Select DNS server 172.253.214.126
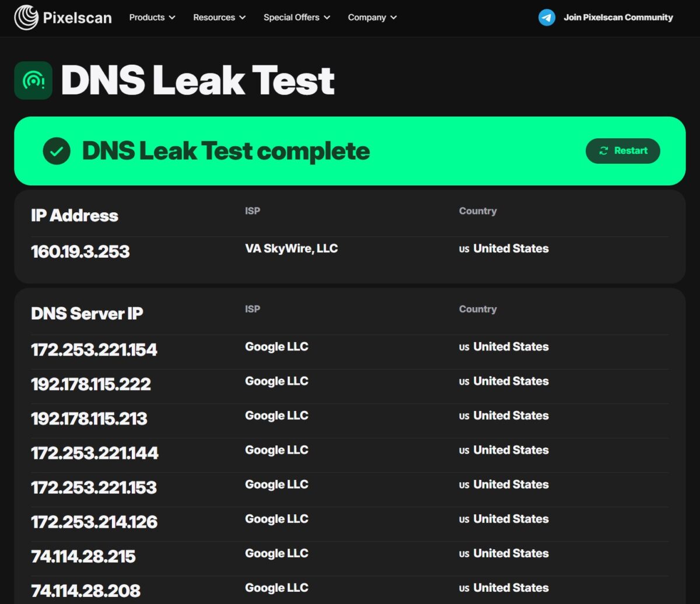The height and width of the screenshot is (604, 700). tap(94, 522)
